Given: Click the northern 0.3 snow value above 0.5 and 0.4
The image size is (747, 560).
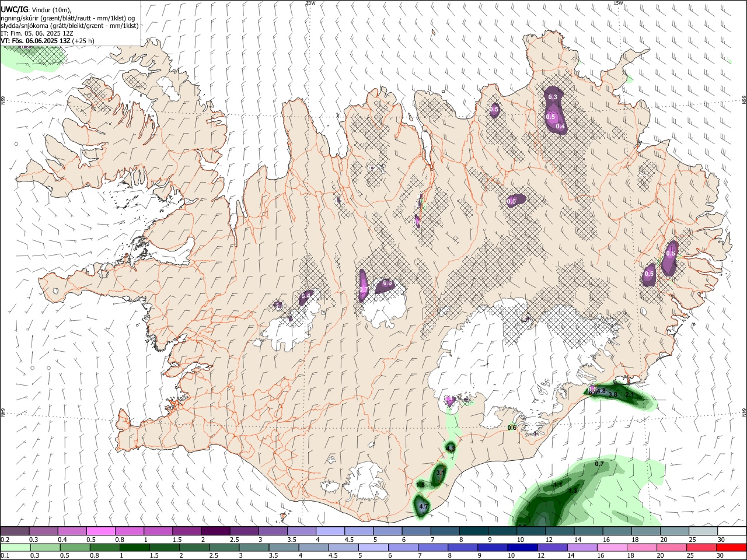Looking at the screenshot, I should (x=553, y=97).
